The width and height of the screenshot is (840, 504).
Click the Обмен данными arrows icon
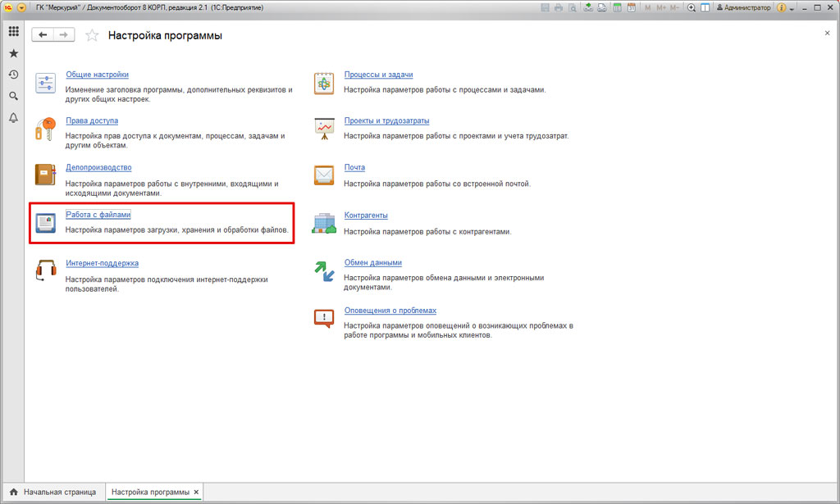324,271
